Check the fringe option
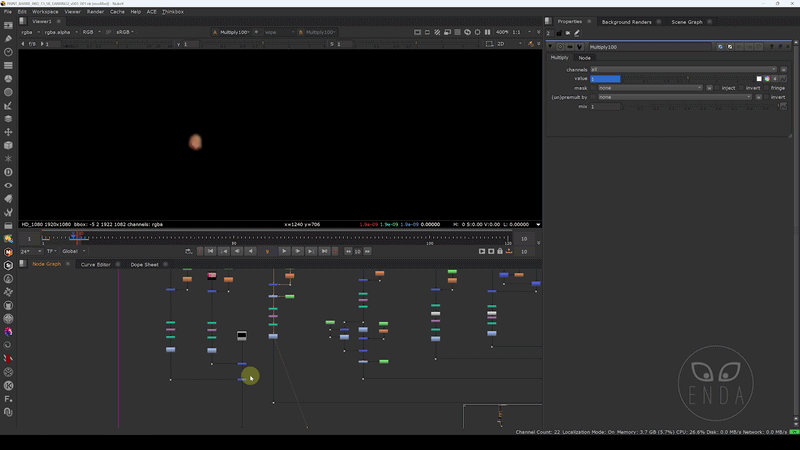 [766, 88]
